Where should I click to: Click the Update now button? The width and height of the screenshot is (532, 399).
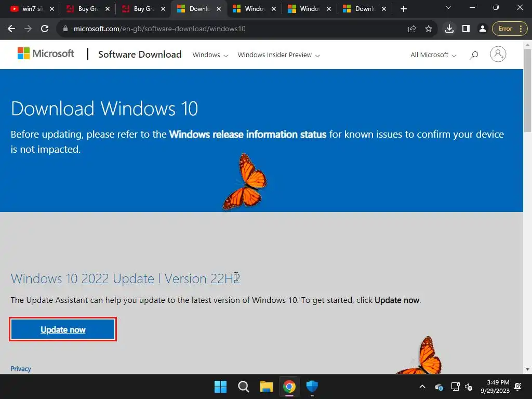pos(63,329)
